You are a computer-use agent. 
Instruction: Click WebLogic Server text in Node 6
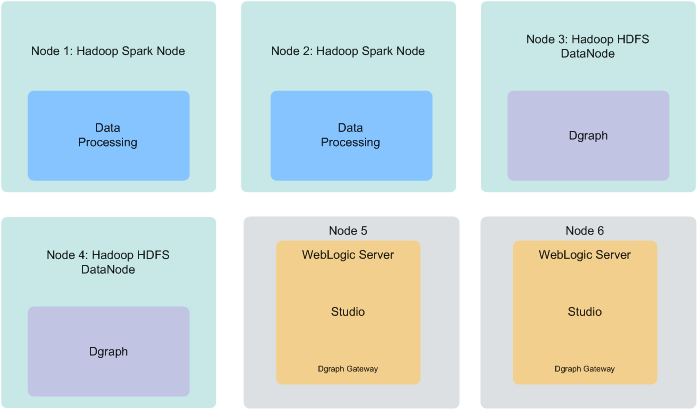point(585,255)
